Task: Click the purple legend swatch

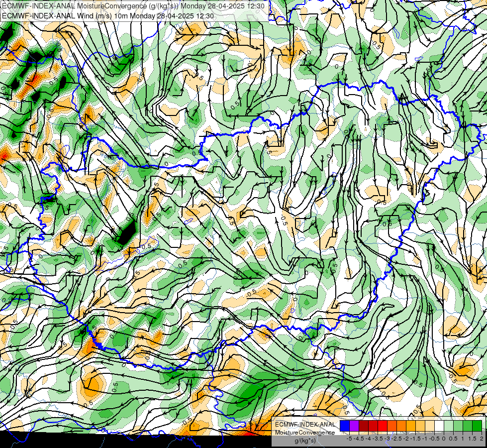Action: coord(354,426)
